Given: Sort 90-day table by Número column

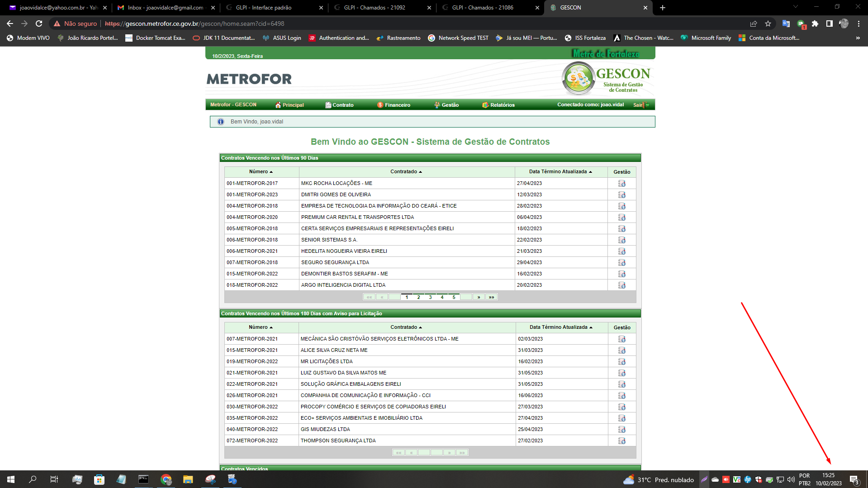Looking at the screenshot, I should click(261, 172).
